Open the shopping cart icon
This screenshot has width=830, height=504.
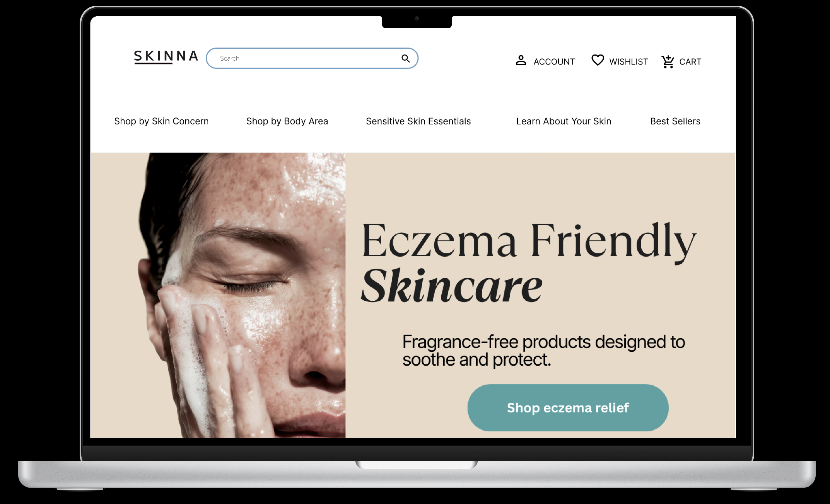point(668,61)
